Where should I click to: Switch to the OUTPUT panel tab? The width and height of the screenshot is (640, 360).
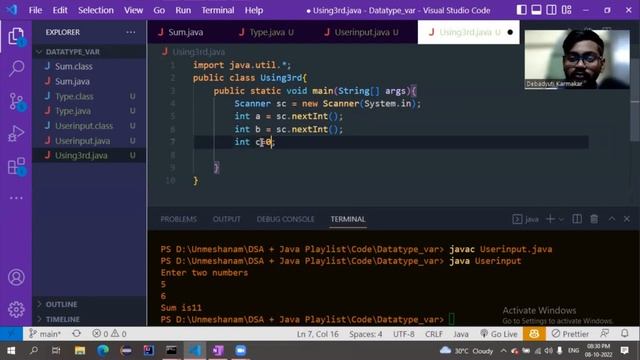[227, 219]
